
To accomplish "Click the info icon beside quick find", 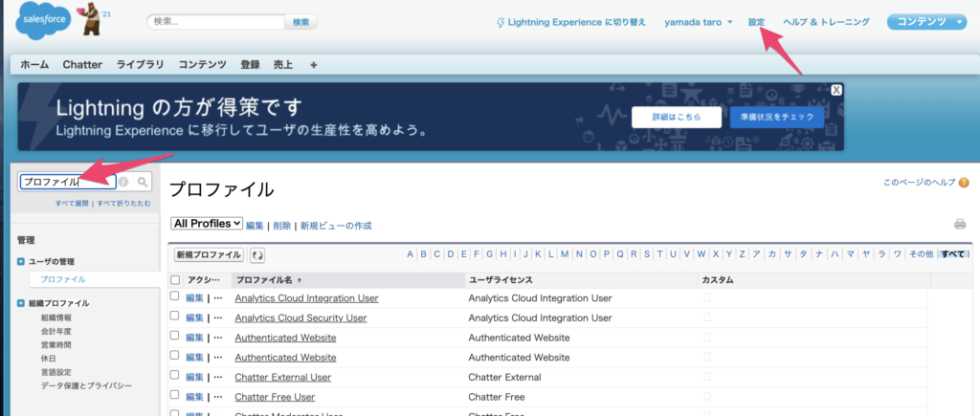I will (x=123, y=182).
